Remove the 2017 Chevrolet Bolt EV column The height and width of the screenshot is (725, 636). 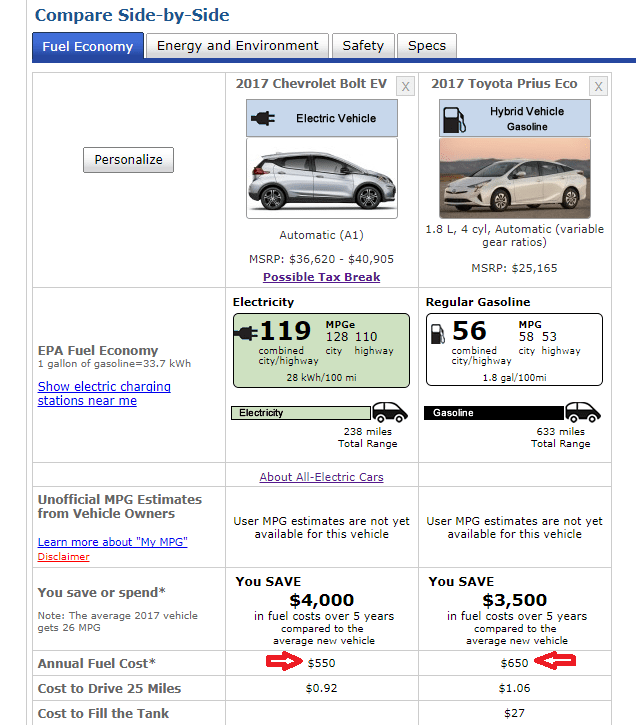coord(405,86)
